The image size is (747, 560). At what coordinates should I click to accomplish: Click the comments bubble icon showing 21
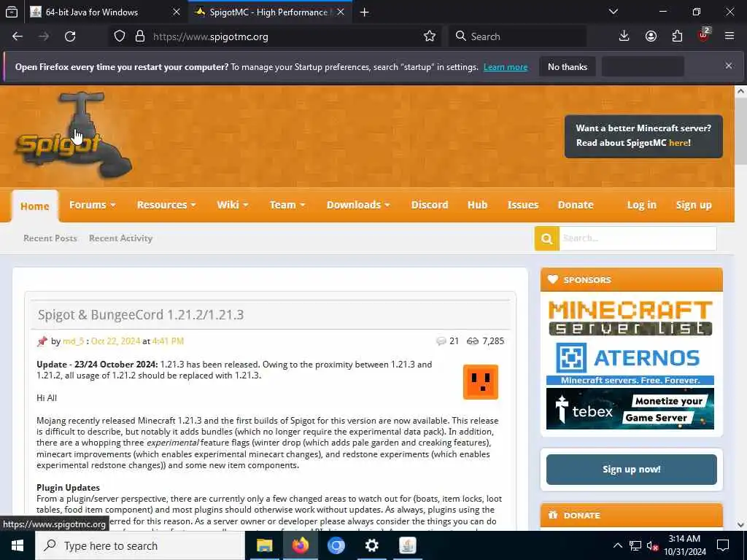pos(441,341)
